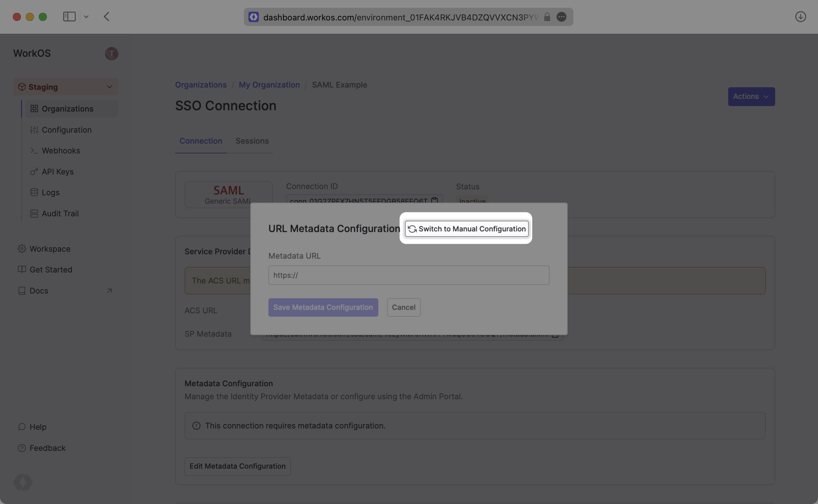Click the T avatar next to WorkOS
Viewport: 818px width, 504px height.
click(111, 53)
